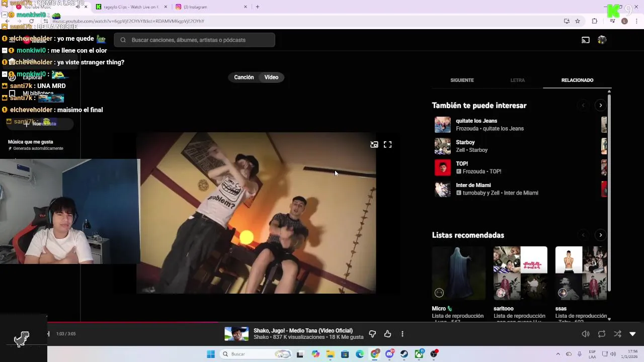Open the ssas playlist cover
This screenshot has height=362, width=644.
pyautogui.click(x=581, y=274)
